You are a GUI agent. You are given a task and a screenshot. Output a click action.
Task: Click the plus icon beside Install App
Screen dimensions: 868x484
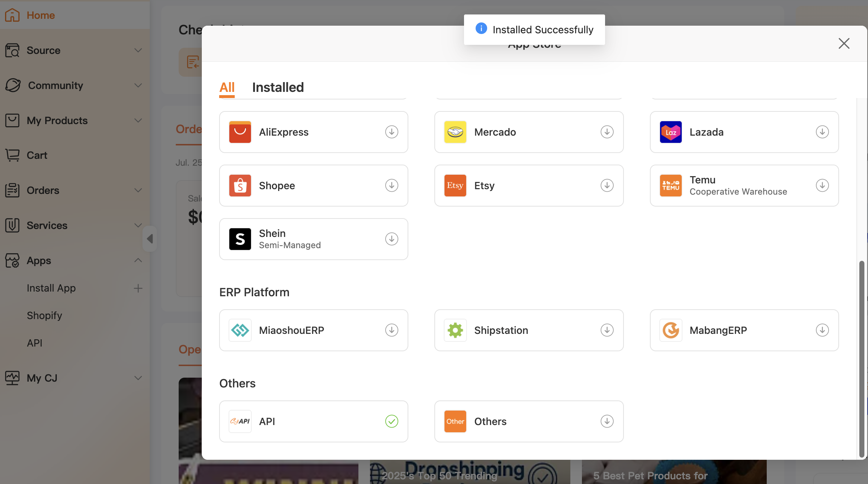(138, 288)
